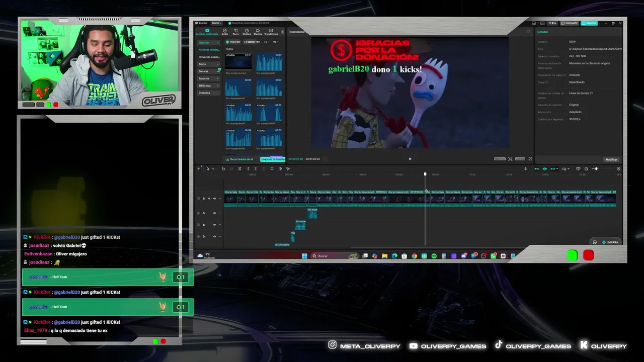Viewport: 644px width, 362px height.
Task: Mute the middle audio track
Action: pos(214,225)
